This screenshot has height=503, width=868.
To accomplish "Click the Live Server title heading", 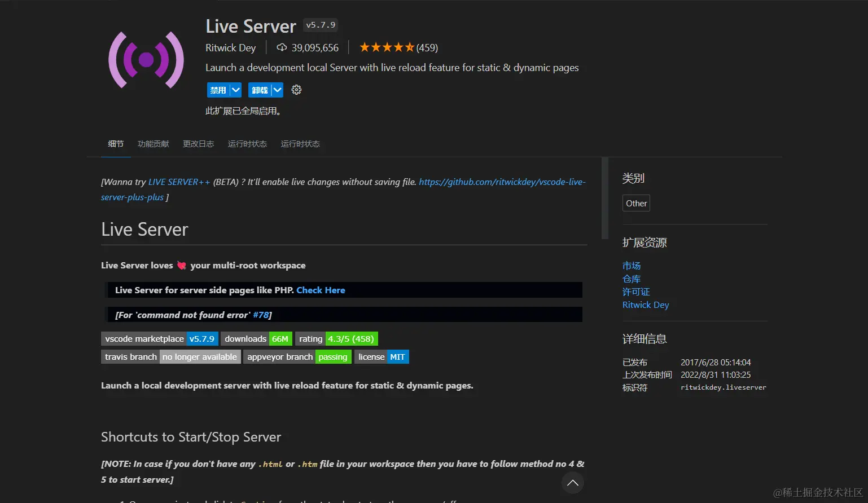I will click(251, 26).
